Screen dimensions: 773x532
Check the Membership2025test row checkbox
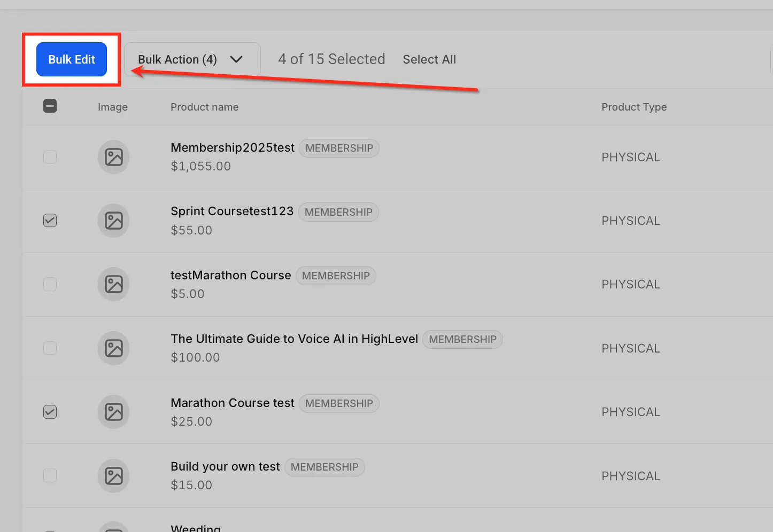click(x=50, y=157)
